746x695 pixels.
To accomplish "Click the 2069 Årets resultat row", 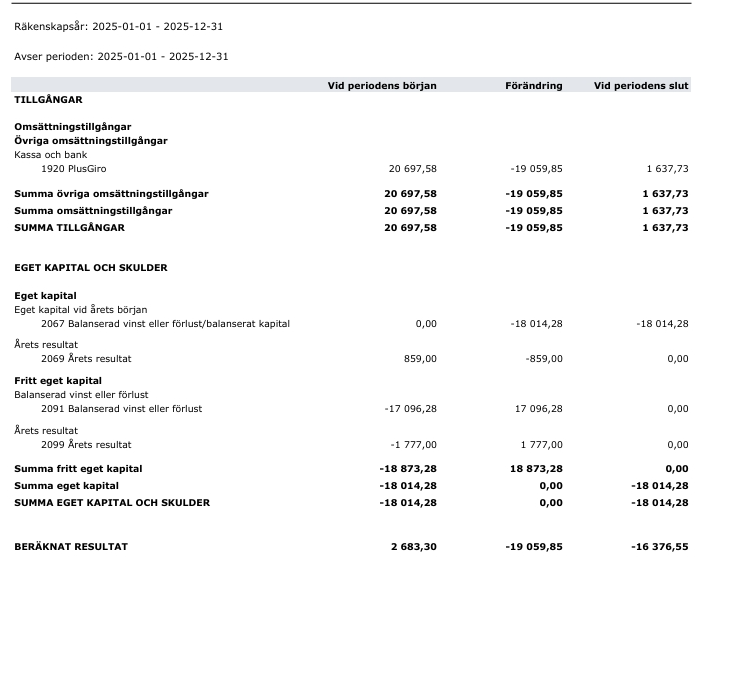I will tap(351, 359).
